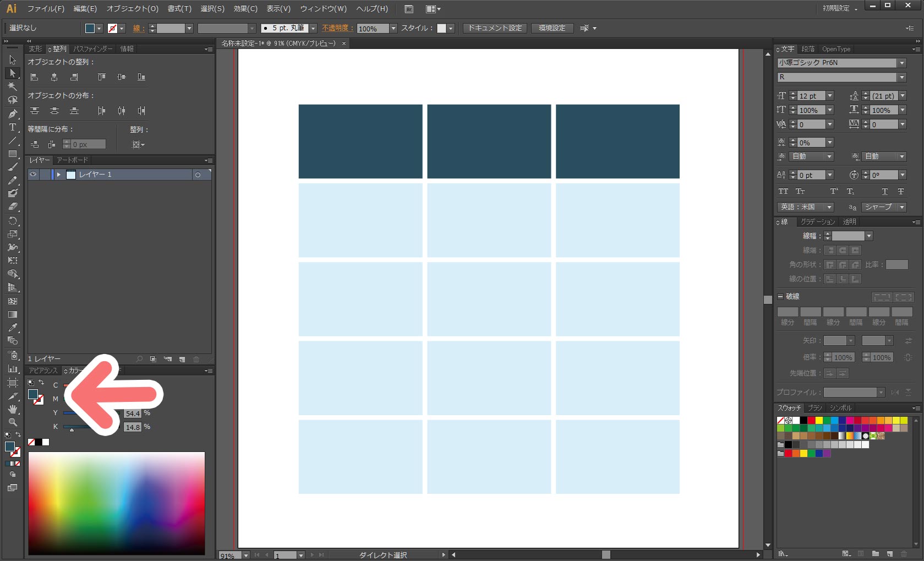The image size is (924, 561).
Task: Open the ウィンドウ(W) menu
Action: (x=324, y=9)
